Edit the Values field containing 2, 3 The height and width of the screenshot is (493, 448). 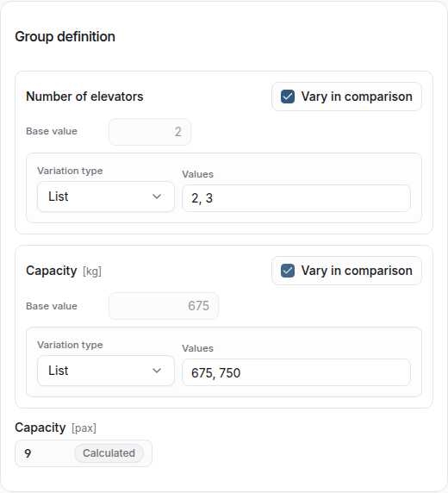(296, 198)
